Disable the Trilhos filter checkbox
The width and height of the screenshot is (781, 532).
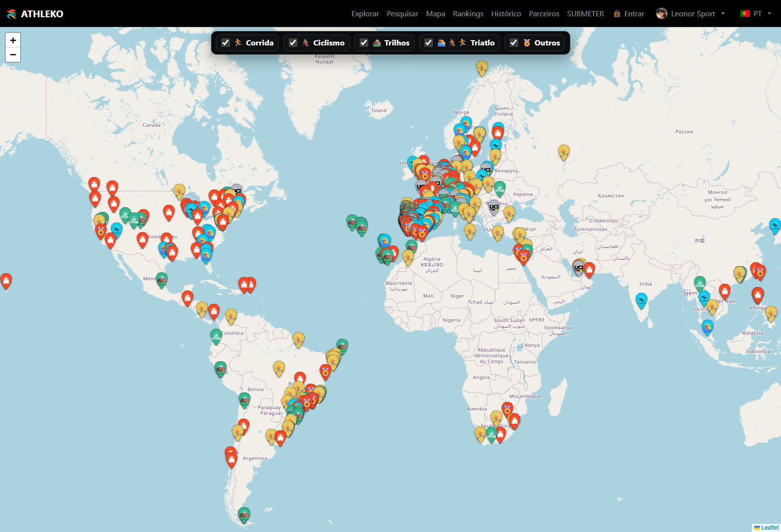[364, 43]
